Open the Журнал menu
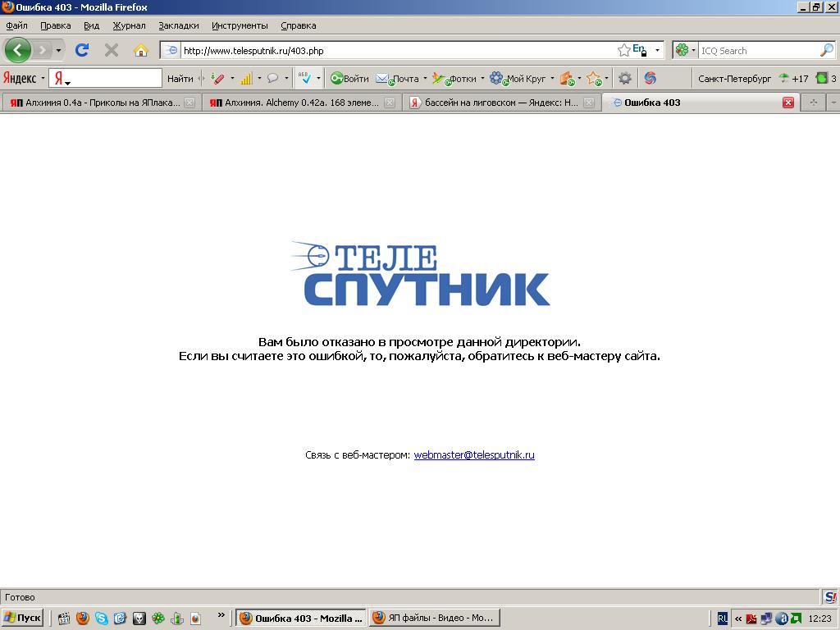The image size is (840, 630). (129, 25)
